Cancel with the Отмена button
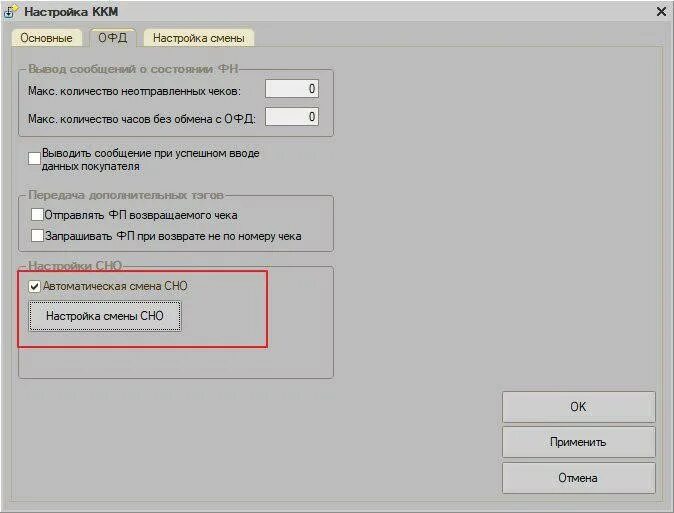 (x=579, y=478)
